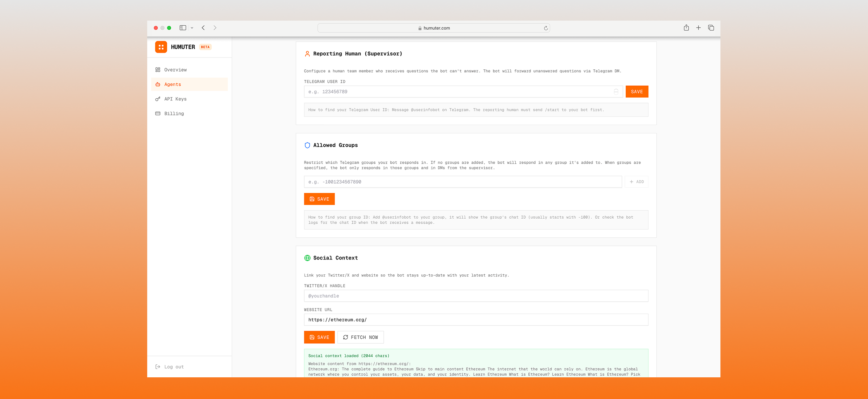Go back with browser back arrow
The image size is (868, 399).
pyautogui.click(x=203, y=28)
